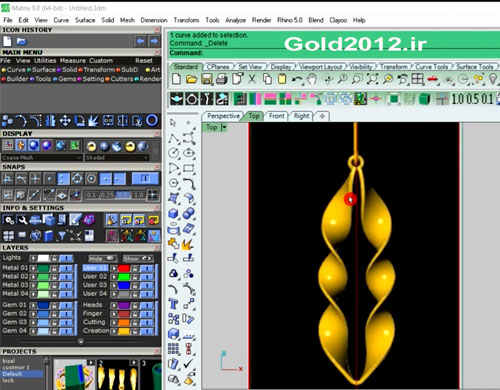
Task: Click the Print icon in Standard toolbar
Action: tap(221, 79)
